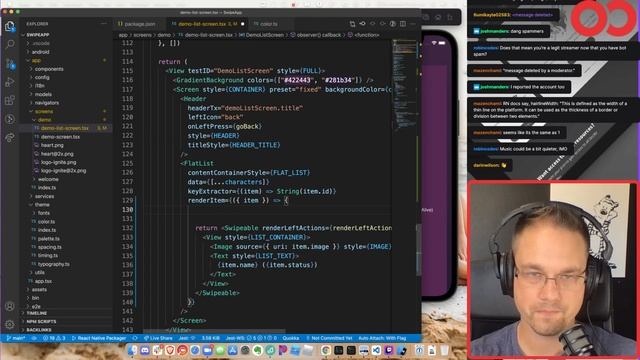The width and height of the screenshot is (640, 360).
Task: Expand the services folder
Action: (x=44, y=196)
